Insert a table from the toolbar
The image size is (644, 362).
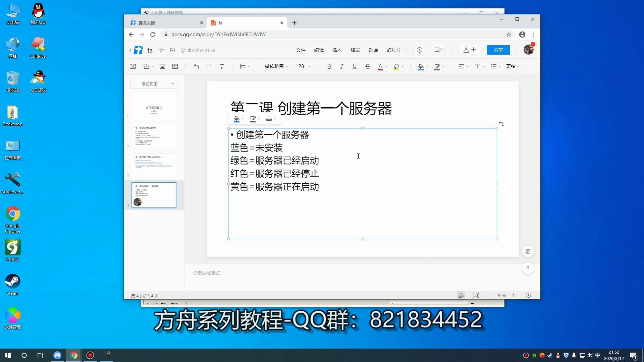coord(175,66)
